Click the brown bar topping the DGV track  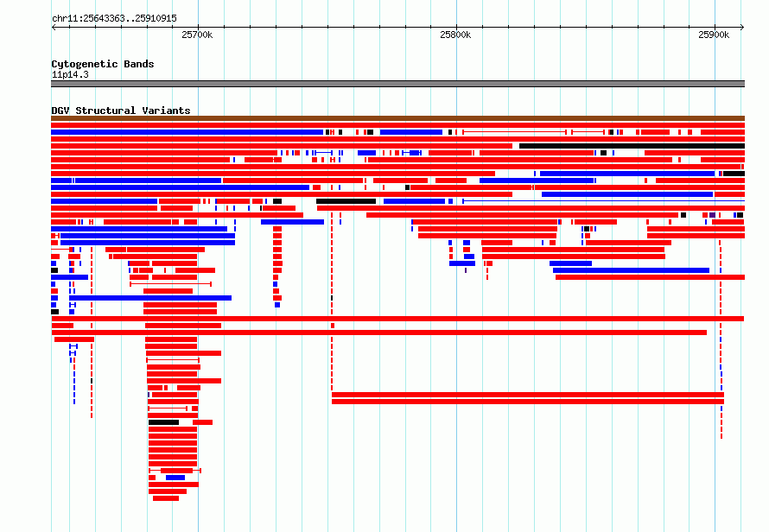397,118
